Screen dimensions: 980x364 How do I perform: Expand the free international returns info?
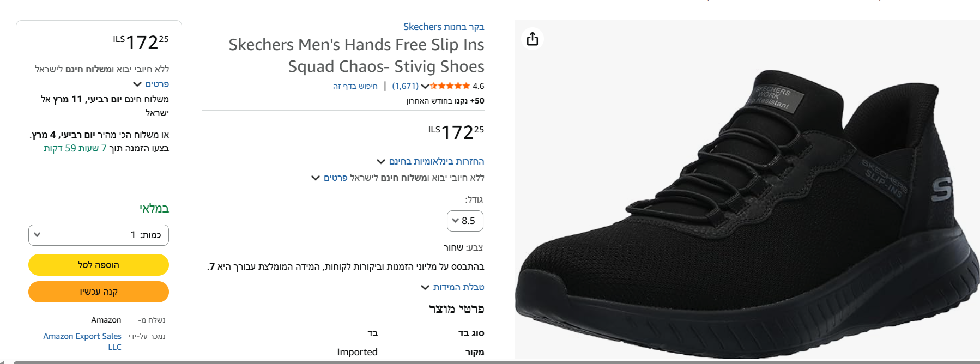436,161
